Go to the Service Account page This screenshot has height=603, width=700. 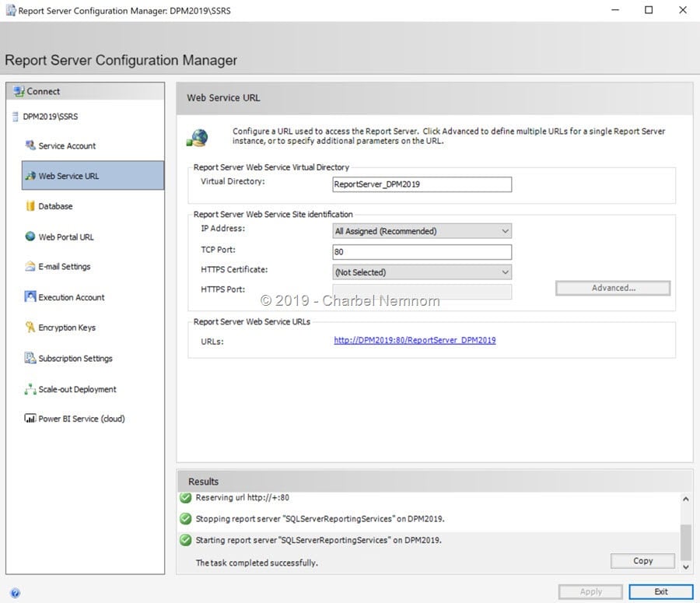tap(67, 146)
